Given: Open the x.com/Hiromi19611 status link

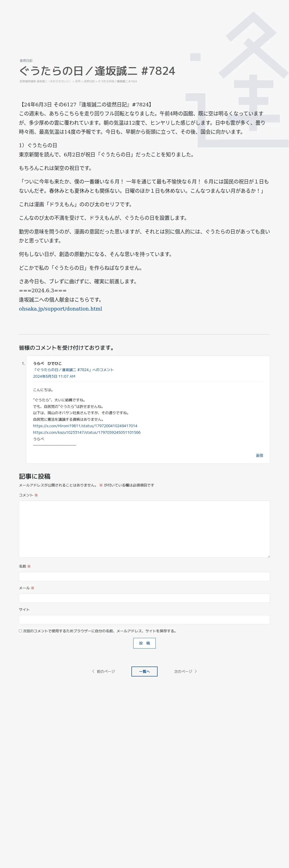Looking at the screenshot, I should point(85,426).
